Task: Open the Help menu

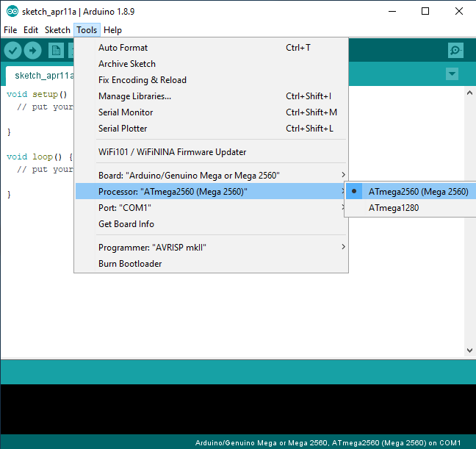Action: tap(112, 30)
